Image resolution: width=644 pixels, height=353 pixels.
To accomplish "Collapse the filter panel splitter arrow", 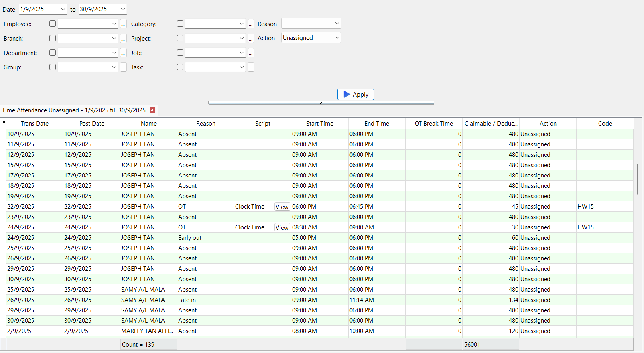I will 321,103.
